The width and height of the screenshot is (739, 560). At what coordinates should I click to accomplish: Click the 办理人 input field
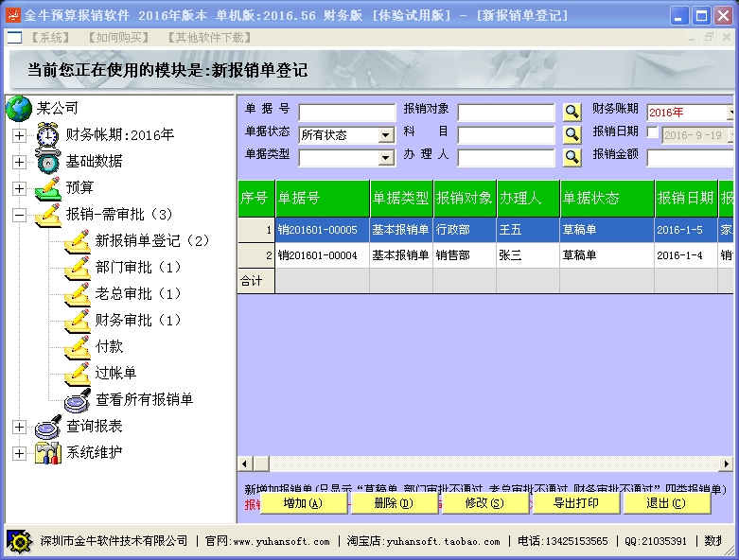pos(506,158)
